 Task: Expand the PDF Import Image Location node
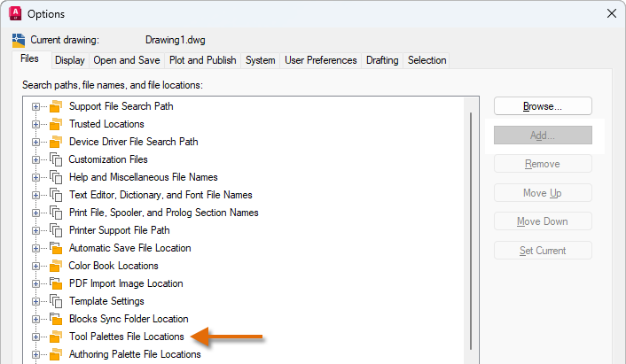pos(36,283)
